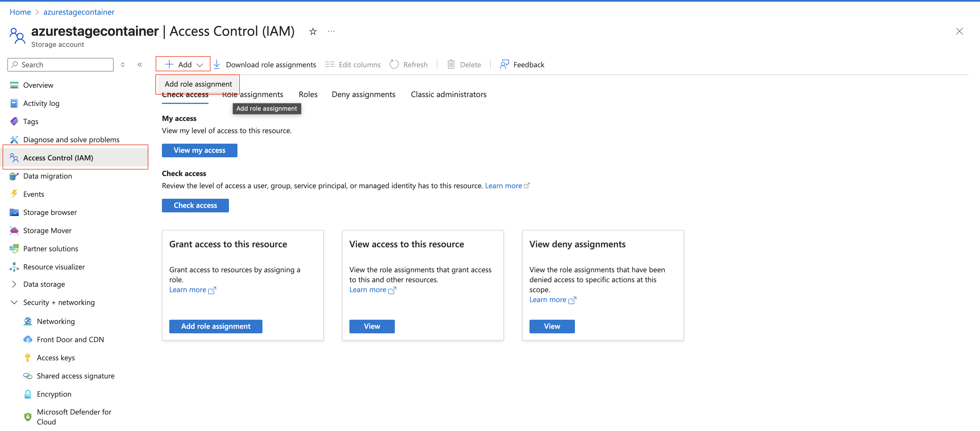Open Storage browser icon
Viewport: 980px width, 431px height.
click(x=14, y=212)
